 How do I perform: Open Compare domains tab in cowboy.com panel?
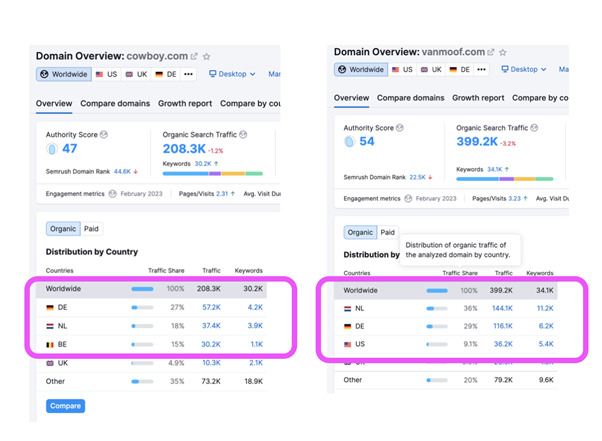pos(115,103)
